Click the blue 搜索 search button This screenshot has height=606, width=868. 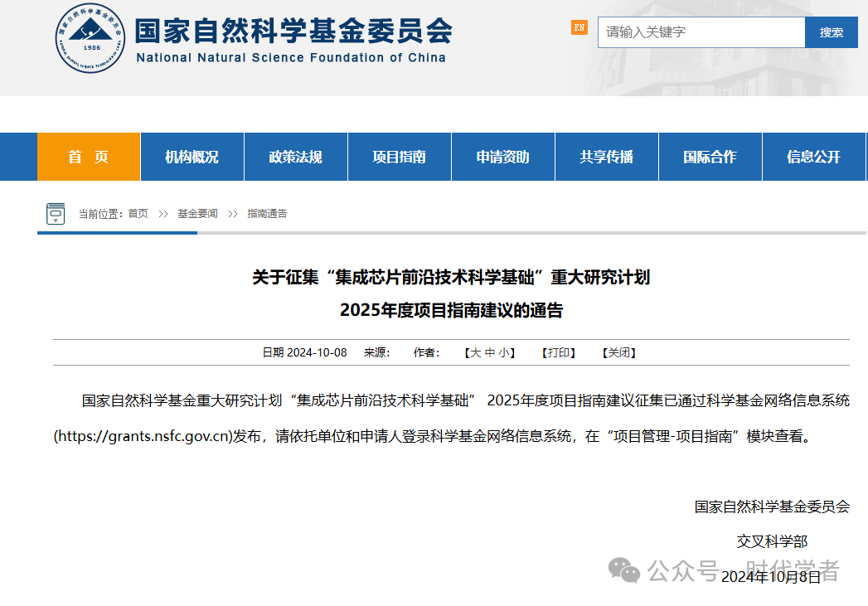click(831, 32)
